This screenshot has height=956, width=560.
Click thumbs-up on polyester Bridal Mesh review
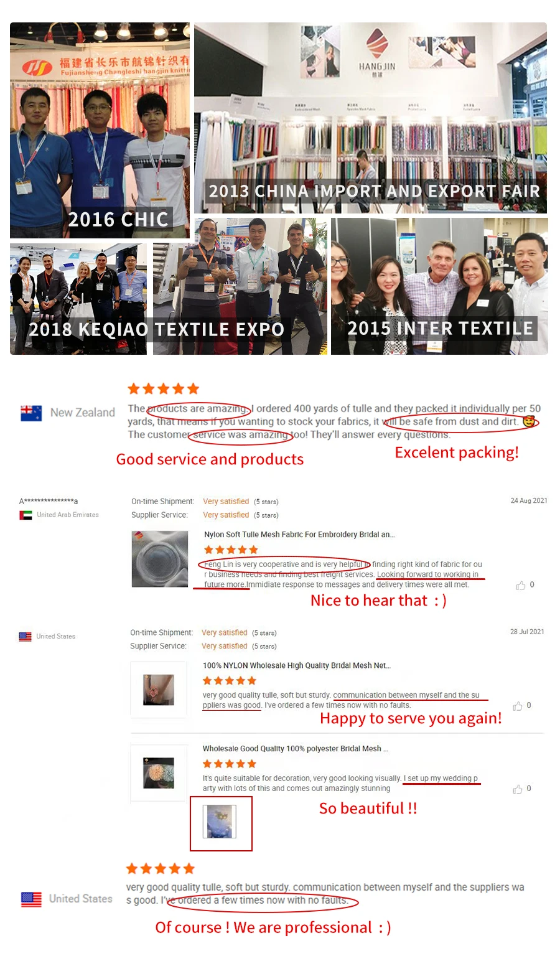518,789
